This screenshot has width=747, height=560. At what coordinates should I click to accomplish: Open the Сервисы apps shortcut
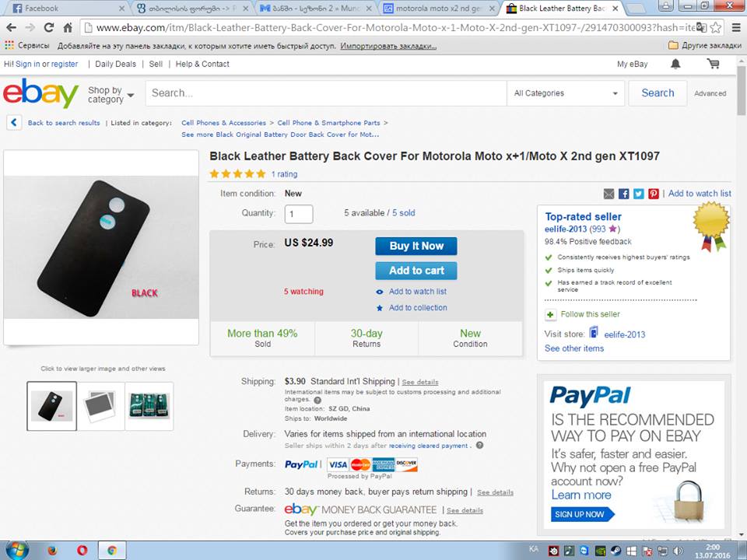coord(26,46)
